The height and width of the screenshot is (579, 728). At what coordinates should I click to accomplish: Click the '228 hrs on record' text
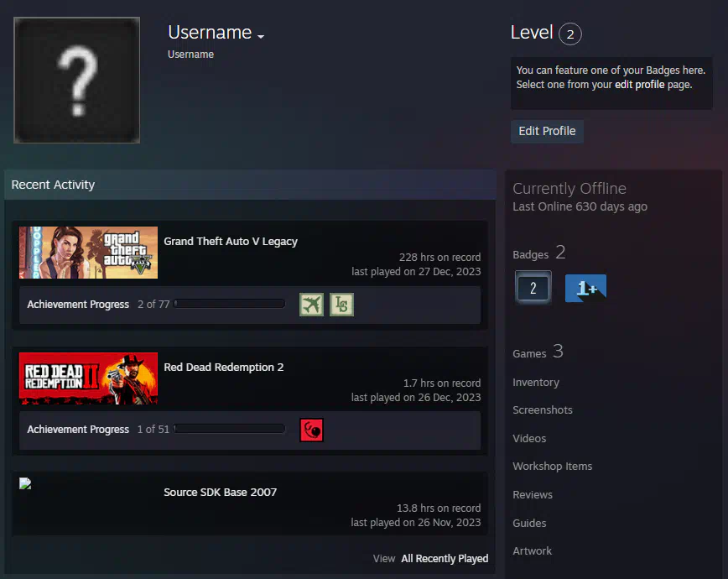pyautogui.click(x=439, y=257)
